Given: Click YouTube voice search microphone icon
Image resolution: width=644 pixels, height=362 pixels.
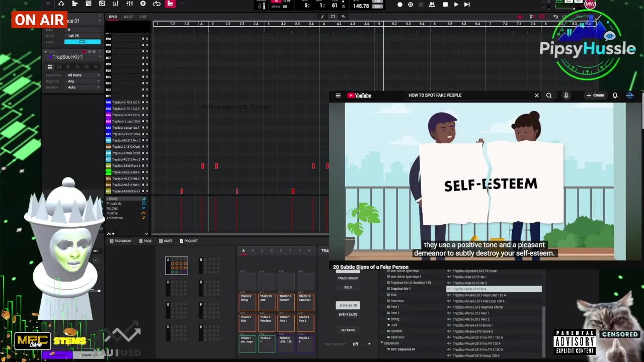Looking at the screenshot, I should 566,95.
